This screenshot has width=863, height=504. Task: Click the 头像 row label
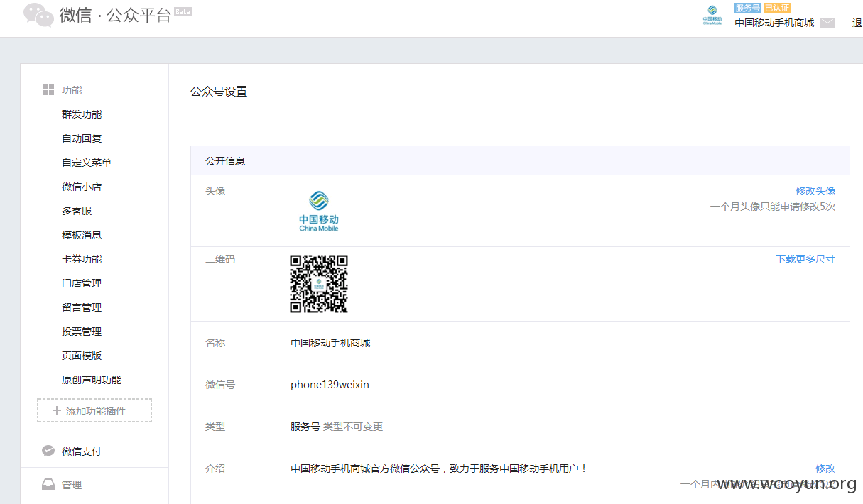click(x=215, y=191)
